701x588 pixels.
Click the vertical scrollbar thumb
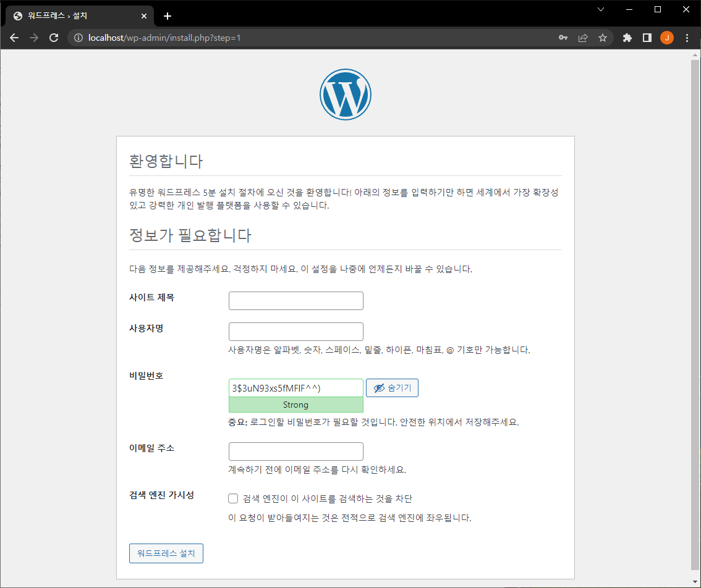[695, 314]
